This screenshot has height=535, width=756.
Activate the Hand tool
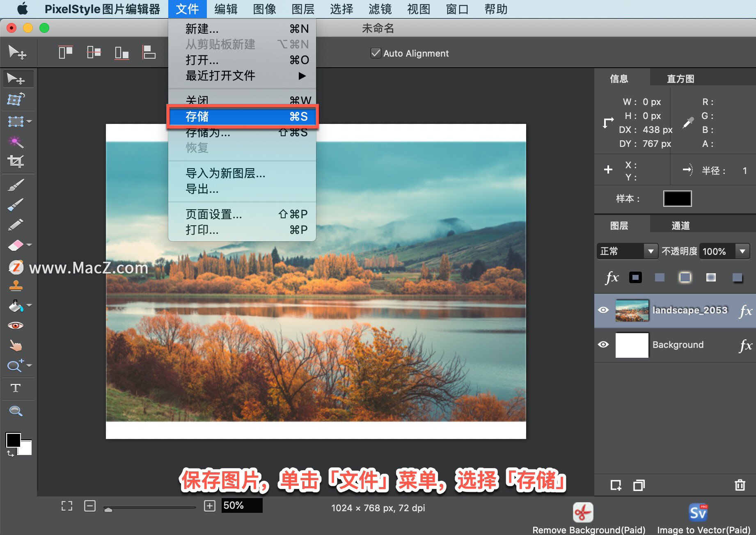tap(15, 345)
